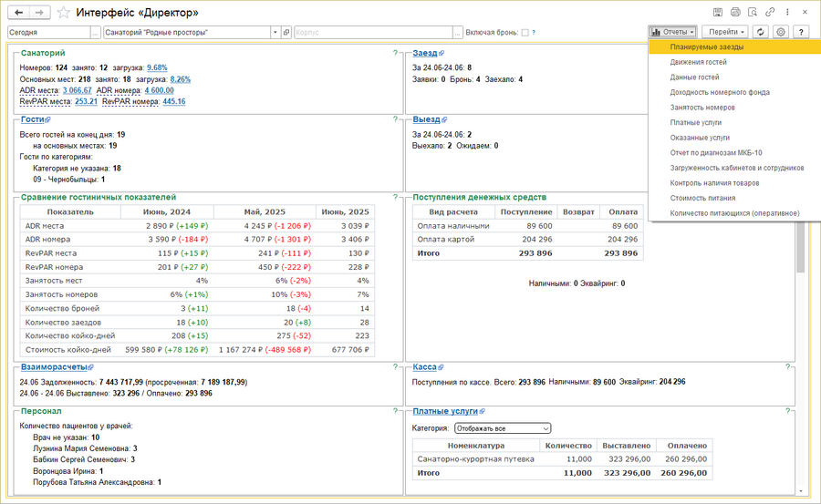Image resolution: width=821 pixels, height=504 pixels.
Task: Expand the sanatorium selection dropdown arrow
Action: coord(275,32)
